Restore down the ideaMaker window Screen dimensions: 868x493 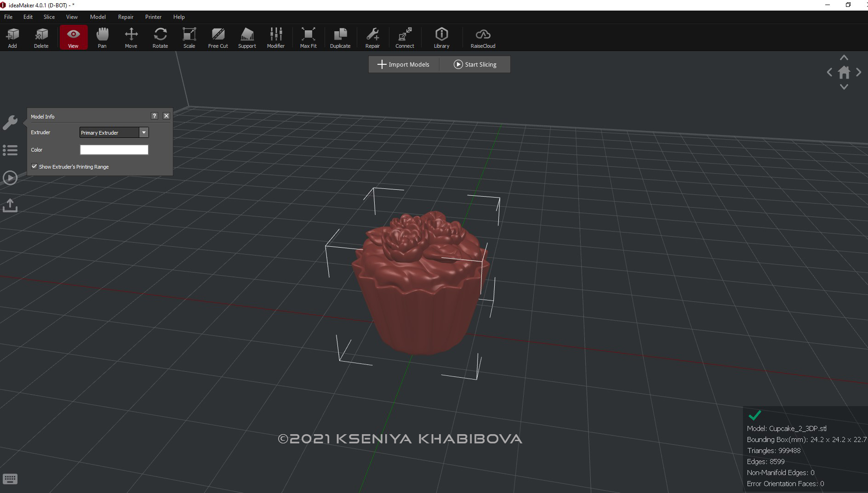[848, 5]
